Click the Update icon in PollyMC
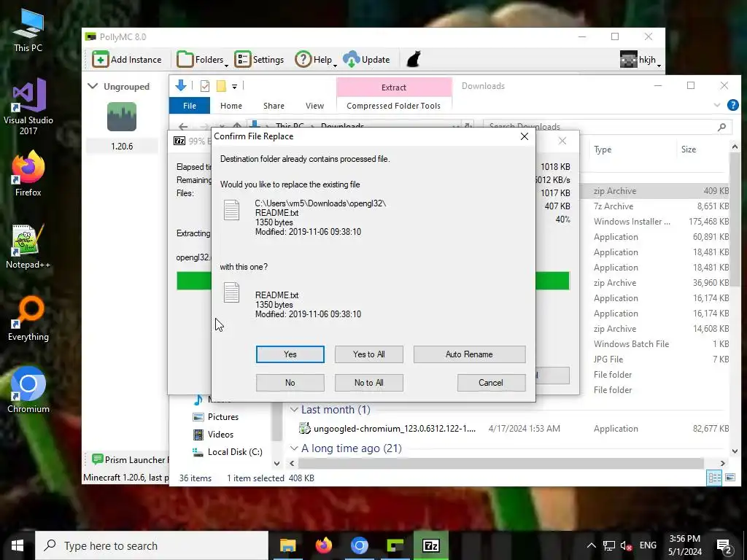This screenshot has width=747, height=560. point(352,60)
